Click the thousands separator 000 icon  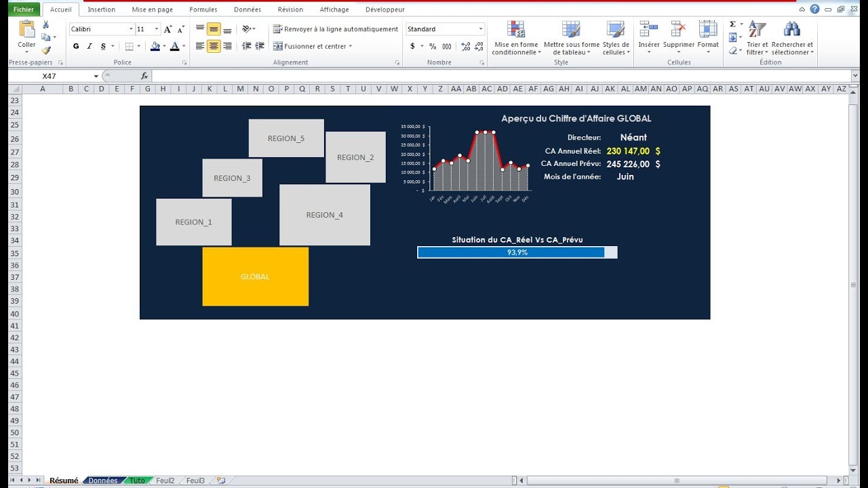[x=447, y=46]
